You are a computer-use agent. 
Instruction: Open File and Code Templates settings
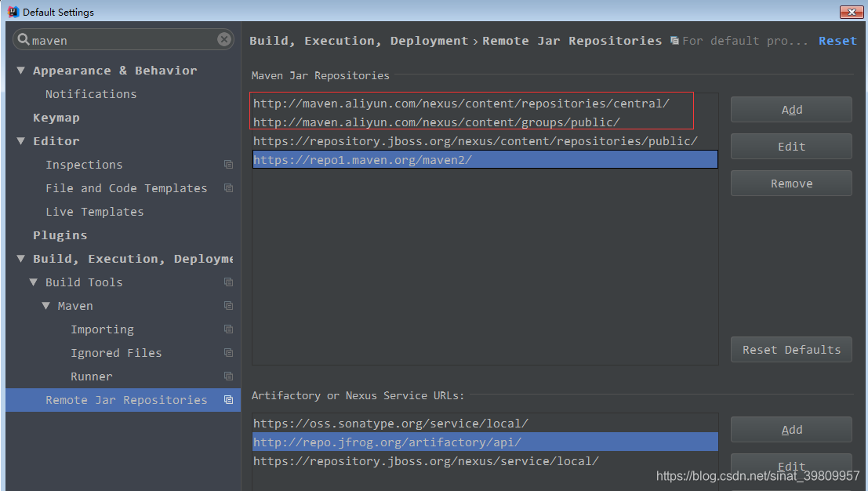click(x=126, y=188)
